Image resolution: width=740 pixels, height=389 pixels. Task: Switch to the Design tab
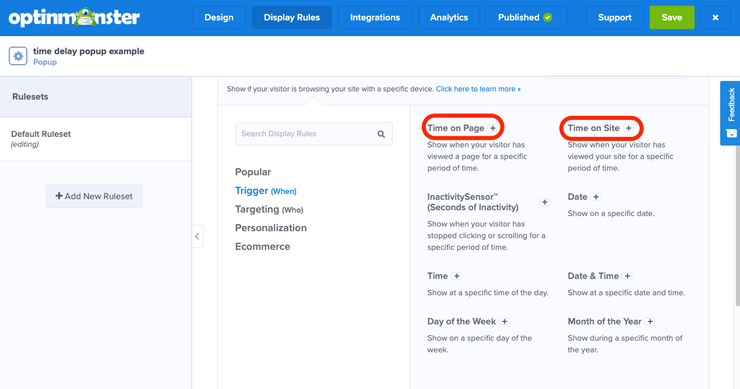coord(219,17)
